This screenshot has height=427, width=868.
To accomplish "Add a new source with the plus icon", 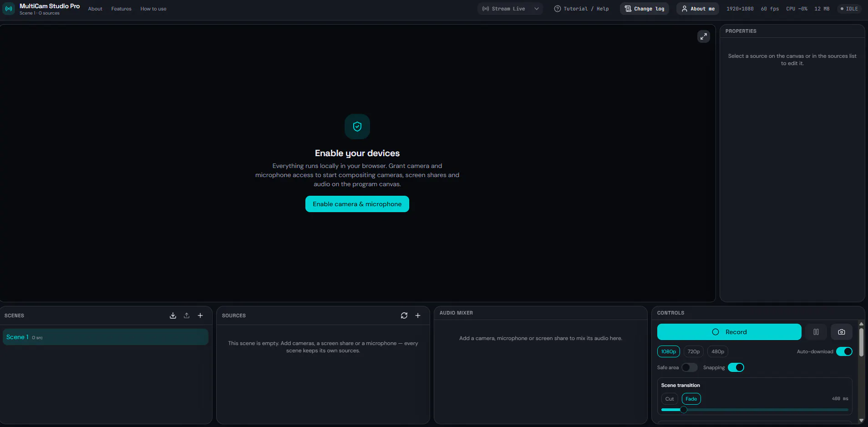I will tap(418, 315).
